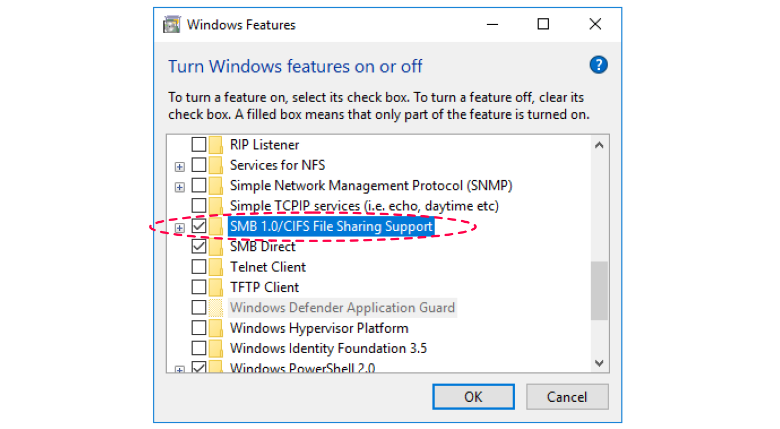Enable Simple TCPIP services checkbox
Screen dimensions: 780x429
pyautogui.click(x=199, y=206)
